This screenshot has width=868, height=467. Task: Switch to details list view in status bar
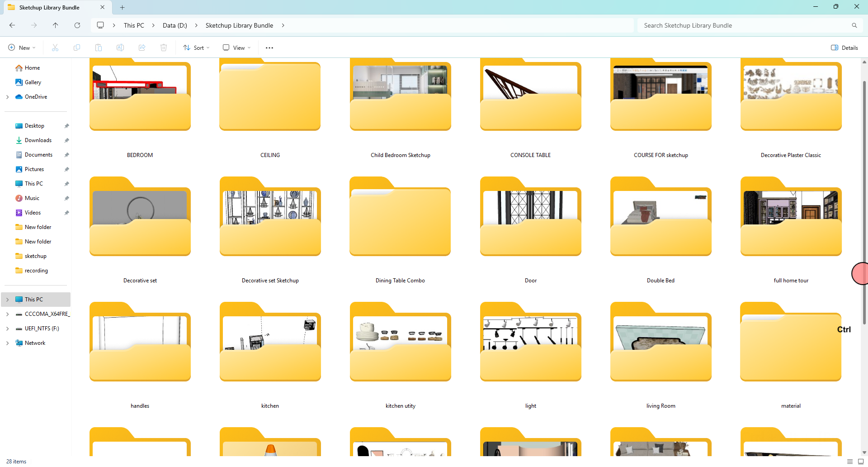pos(850,461)
